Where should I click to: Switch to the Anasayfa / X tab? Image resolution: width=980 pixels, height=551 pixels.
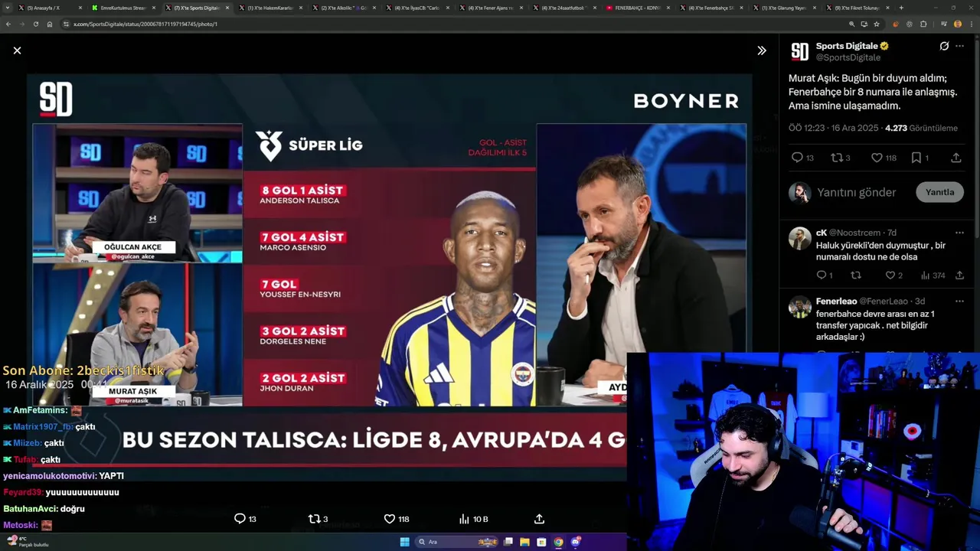point(48,8)
